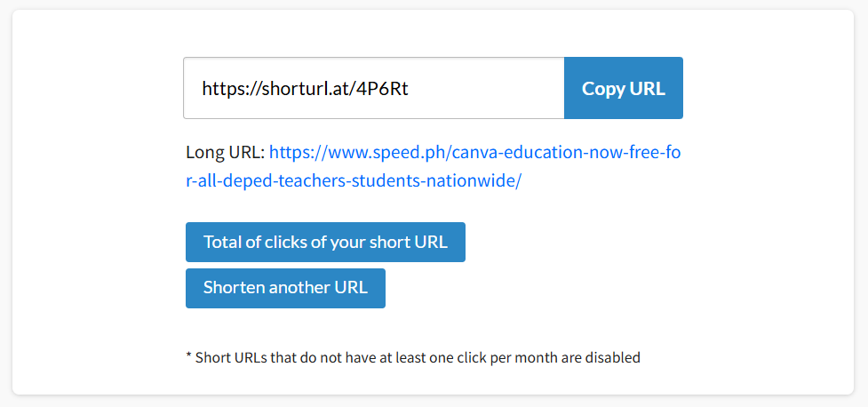View click statistics for the short URL

click(x=325, y=242)
